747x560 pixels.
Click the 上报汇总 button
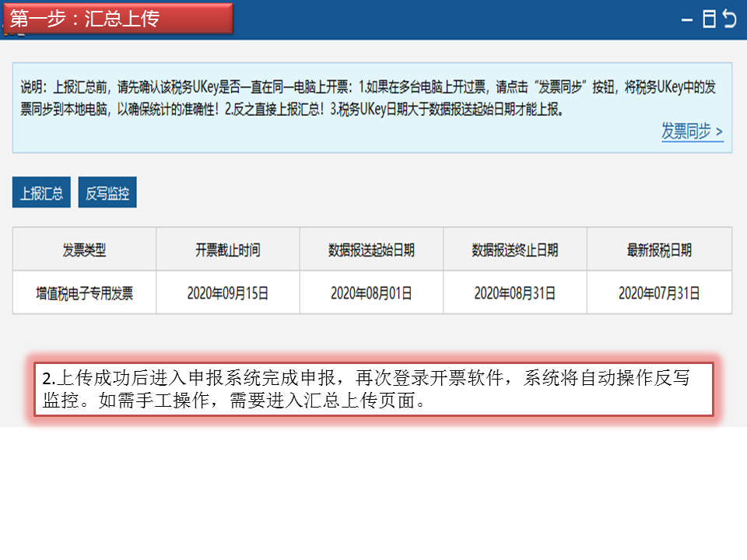[x=41, y=192]
